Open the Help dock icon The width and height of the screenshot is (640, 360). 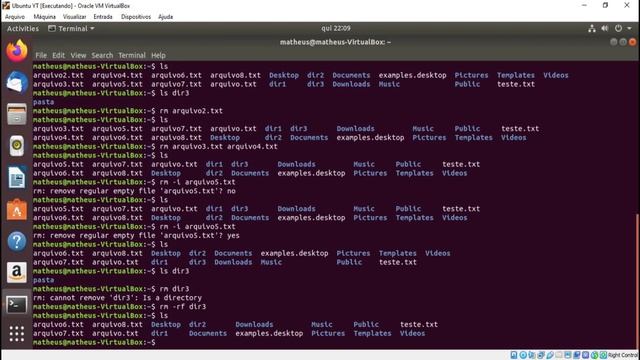coord(17,241)
